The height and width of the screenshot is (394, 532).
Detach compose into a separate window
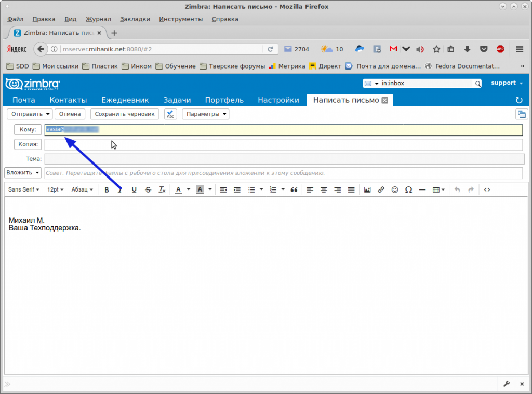click(x=522, y=114)
